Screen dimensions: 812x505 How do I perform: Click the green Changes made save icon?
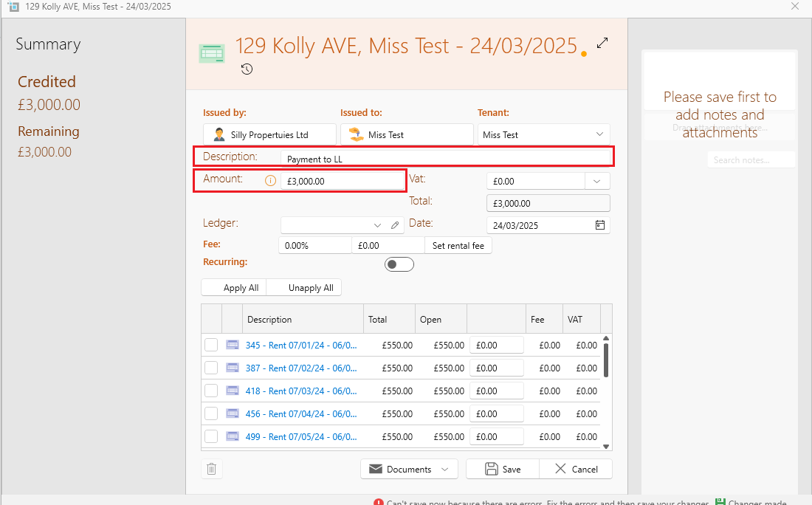pyautogui.click(x=720, y=502)
